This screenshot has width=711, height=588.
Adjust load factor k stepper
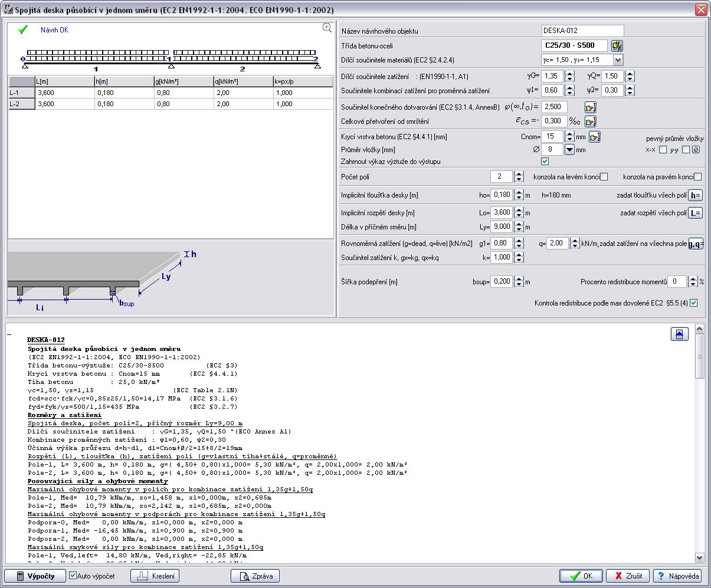519,257
